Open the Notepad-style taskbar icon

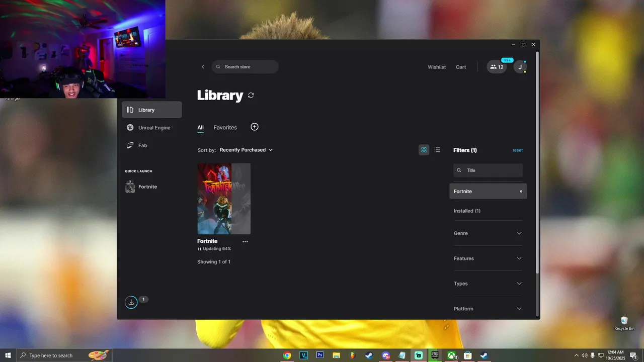[402, 355]
